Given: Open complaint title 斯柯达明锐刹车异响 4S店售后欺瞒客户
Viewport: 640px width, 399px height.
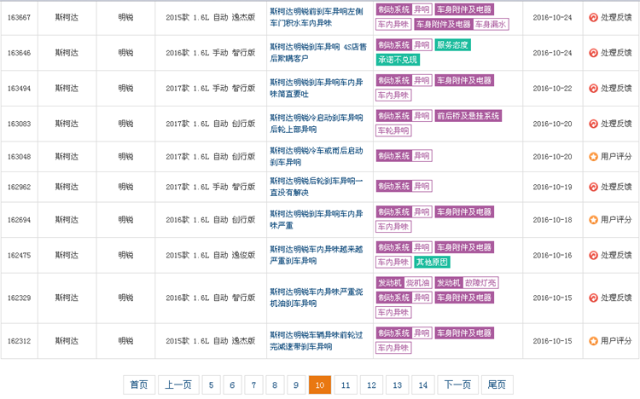Looking at the screenshot, I should point(318,53).
